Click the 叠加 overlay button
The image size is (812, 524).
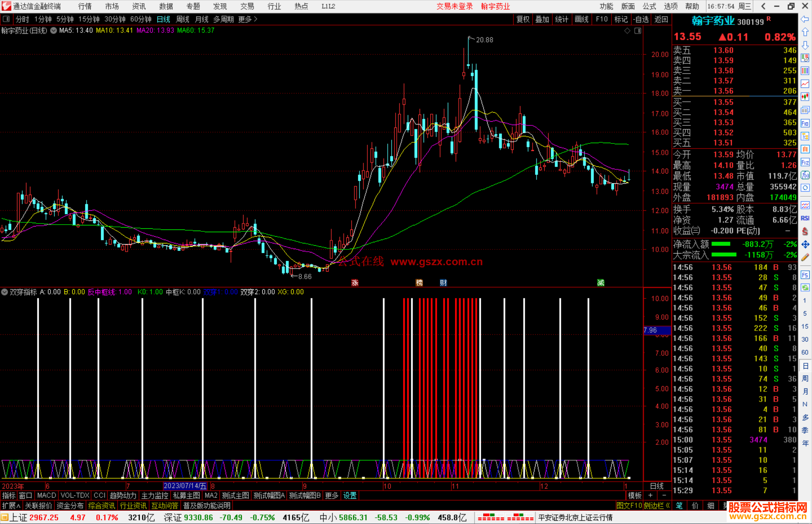coord(542,19)
